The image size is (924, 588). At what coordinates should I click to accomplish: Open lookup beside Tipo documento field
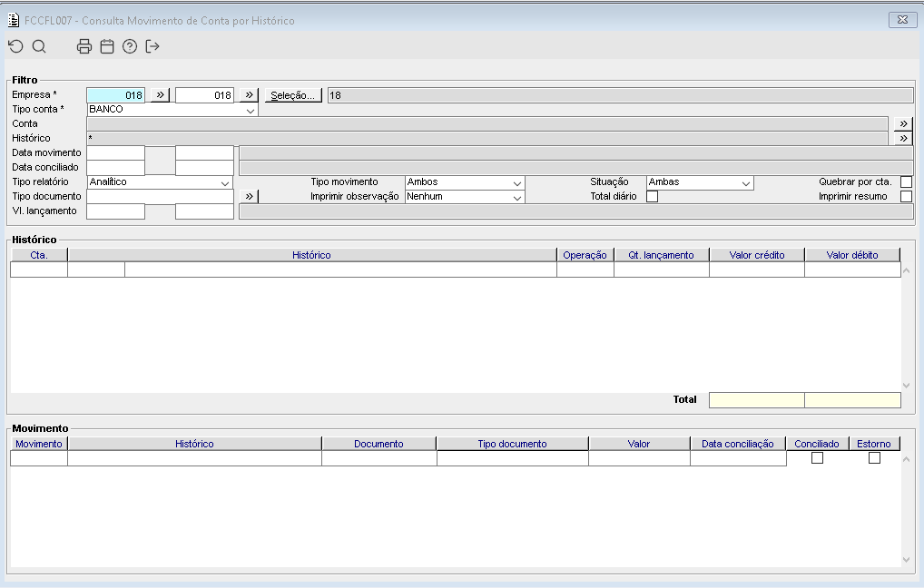[250, 196]
